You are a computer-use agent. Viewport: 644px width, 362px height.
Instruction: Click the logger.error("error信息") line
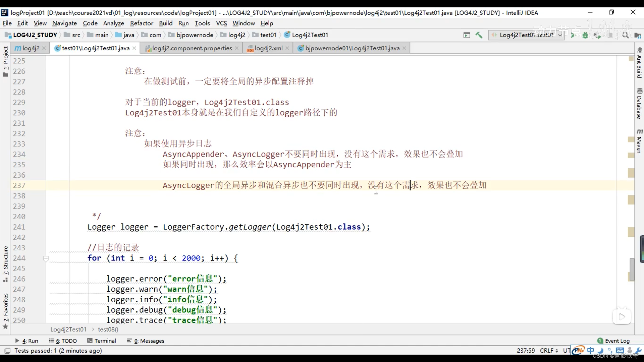point(166,279)
